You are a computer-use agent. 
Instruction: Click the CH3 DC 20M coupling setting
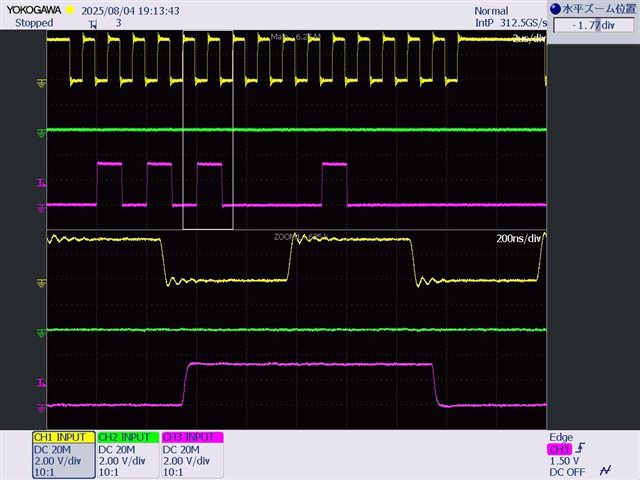click(181, 450)
